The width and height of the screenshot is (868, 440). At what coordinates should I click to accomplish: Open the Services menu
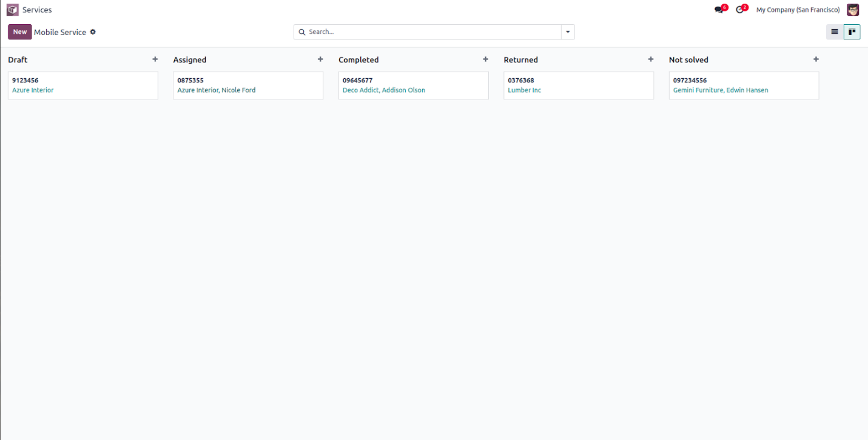[x=37, y=10]
